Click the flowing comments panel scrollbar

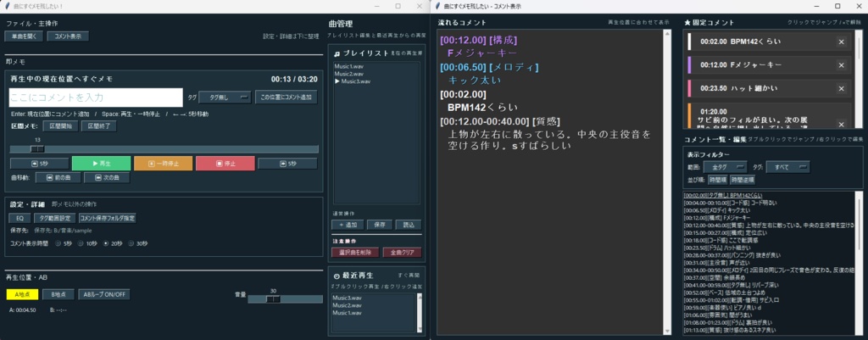click(x=666, y=181)
